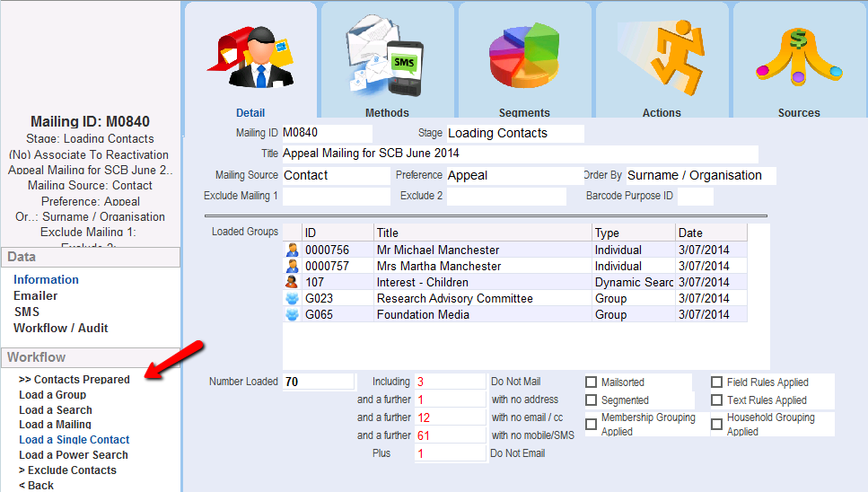Click the Stage field Loading Contacts

pos(515,134)
